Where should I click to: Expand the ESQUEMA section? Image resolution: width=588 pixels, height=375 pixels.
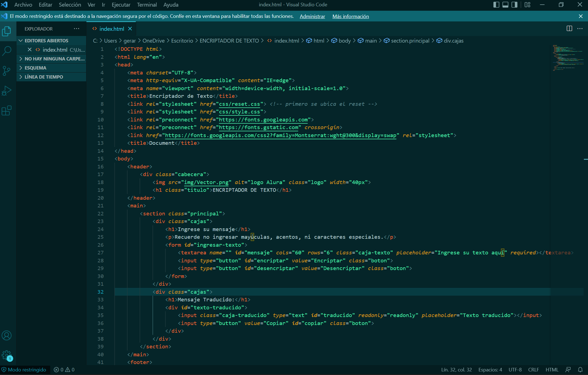click(x=51, y=68)
